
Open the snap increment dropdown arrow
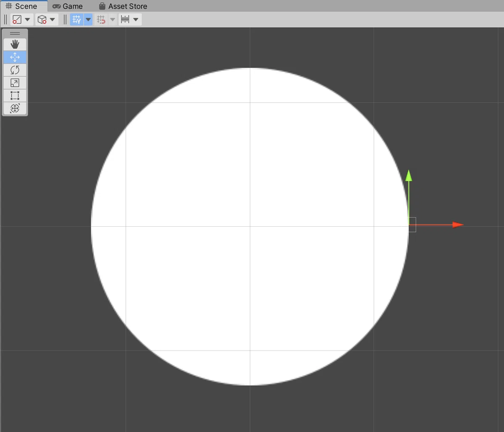click(x=136, y=19)
